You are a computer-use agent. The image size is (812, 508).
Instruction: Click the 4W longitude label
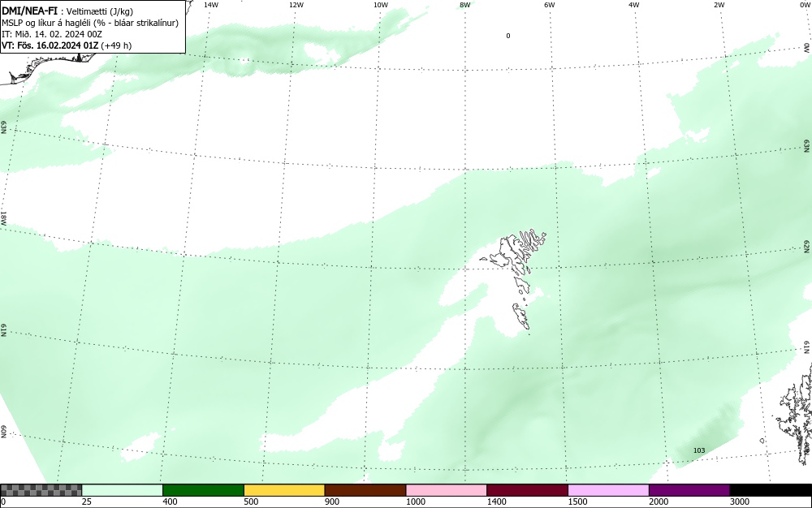pos(634,5)
